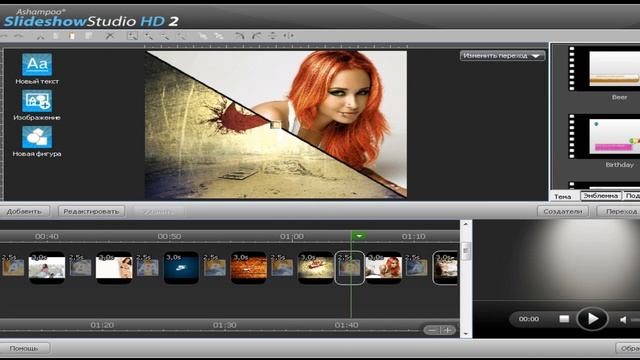Open the Изменить переход dropdown
This screenshot has height=360, width=640.
[502, 56]
